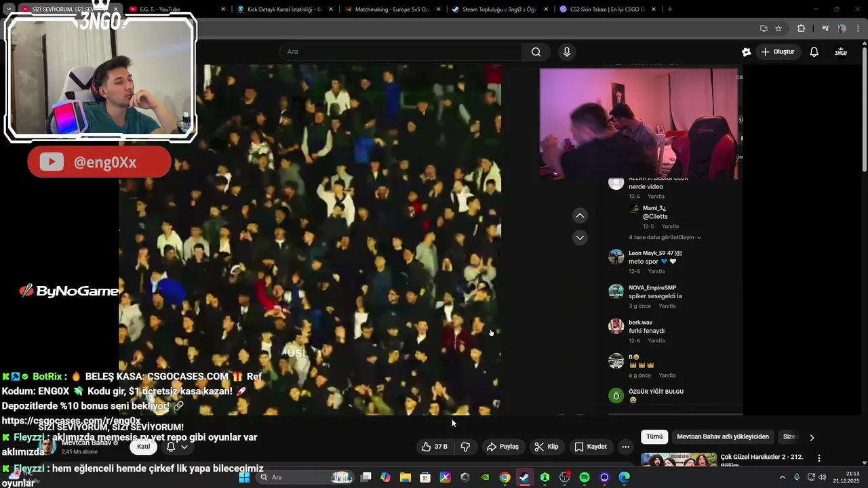Click the microphone icon in system tray
Image resolution: width=868 pixels, height=488 pixels.
click(x=797, y=477)
